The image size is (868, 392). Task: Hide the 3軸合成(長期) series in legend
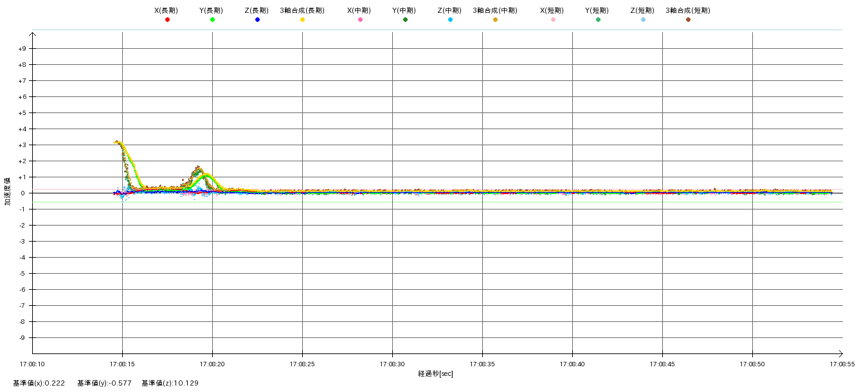pos(302,11)
